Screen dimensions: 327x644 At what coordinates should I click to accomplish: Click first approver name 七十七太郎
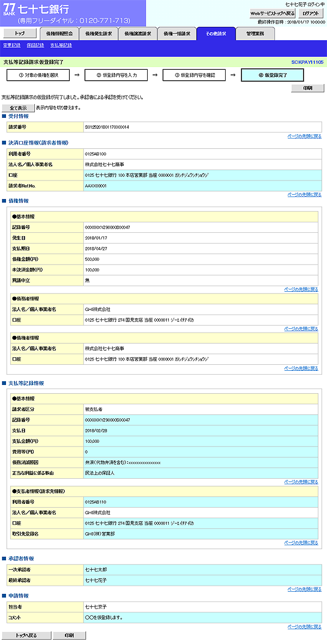(95, 570)
